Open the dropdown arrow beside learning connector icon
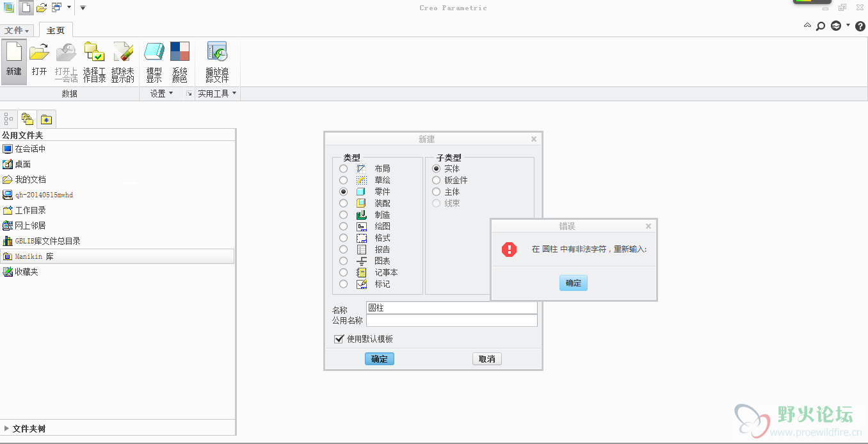 [x=848, y=26]
